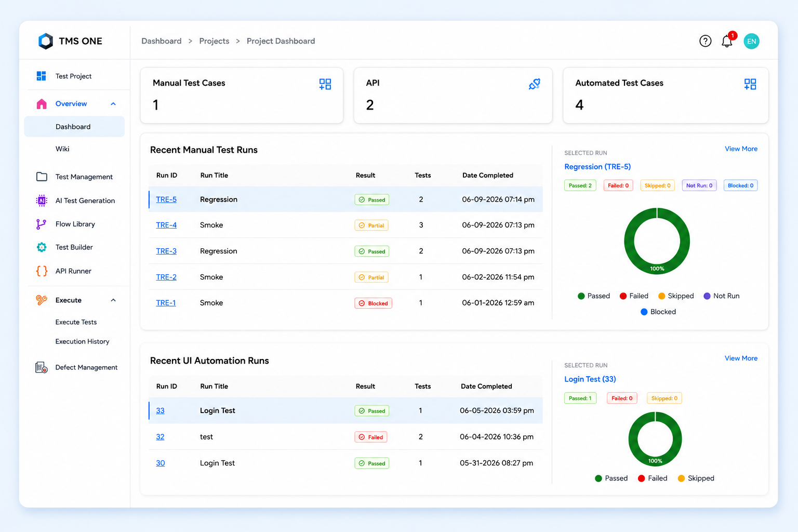Click the Passed: 2 badge
798x532 pixels.
pyautogui.click(x=580, y=185)
